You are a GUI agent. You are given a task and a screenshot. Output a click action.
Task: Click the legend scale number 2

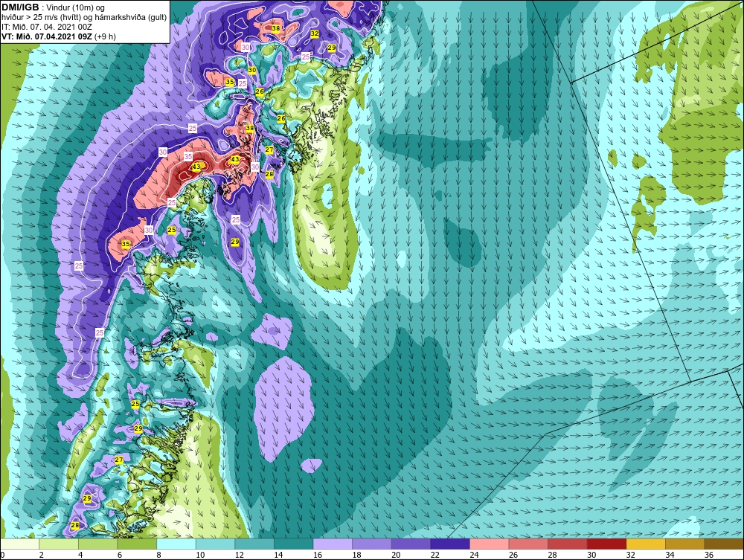pos(41,555)
